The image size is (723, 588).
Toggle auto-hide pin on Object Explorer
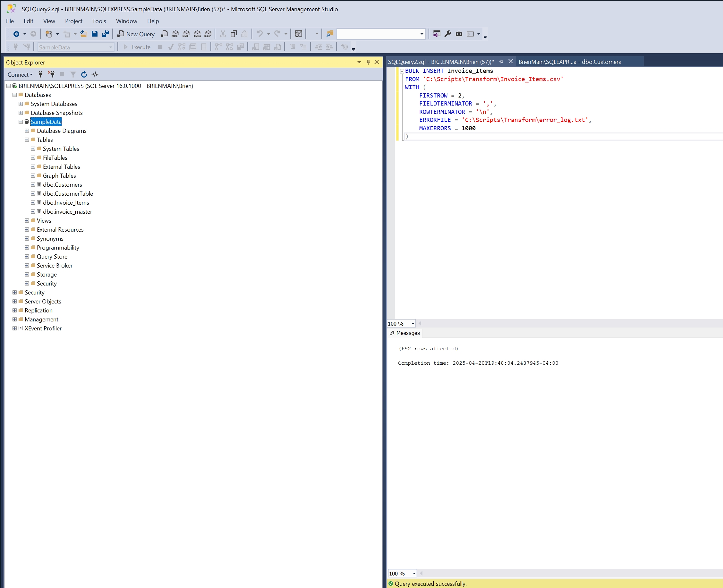tap(368, 62)
